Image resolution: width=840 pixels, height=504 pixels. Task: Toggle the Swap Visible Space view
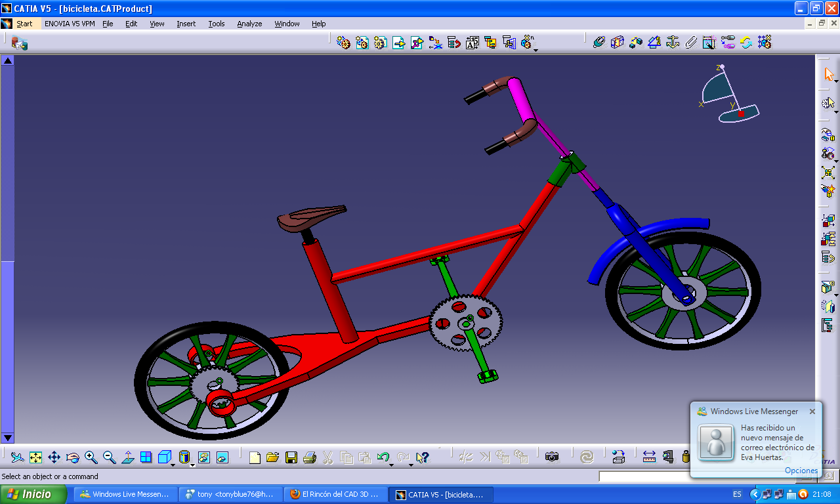pyautogui.click(x=222, y=457)
